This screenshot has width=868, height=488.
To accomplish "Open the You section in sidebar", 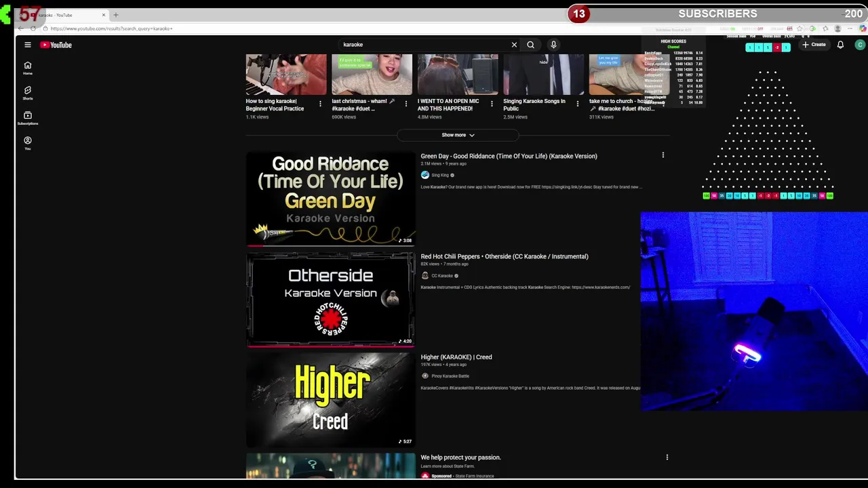I will [28, 143].
